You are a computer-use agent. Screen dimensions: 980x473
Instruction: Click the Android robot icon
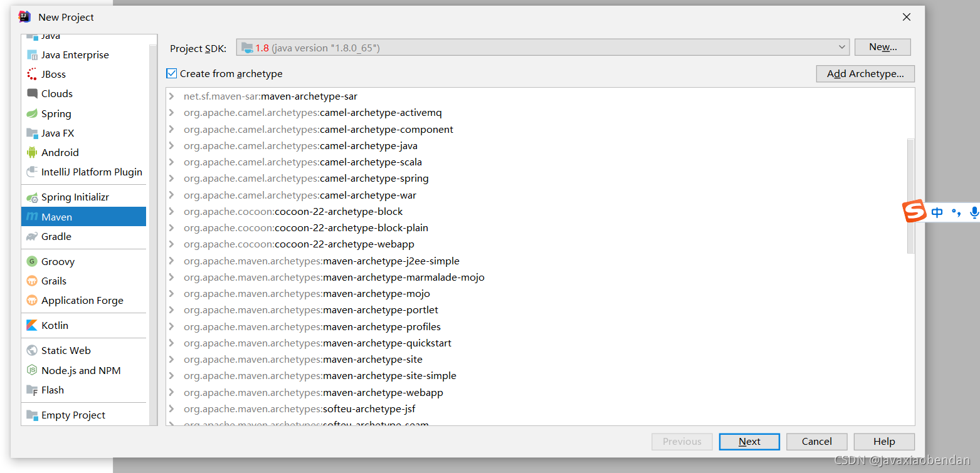(32, 153)
